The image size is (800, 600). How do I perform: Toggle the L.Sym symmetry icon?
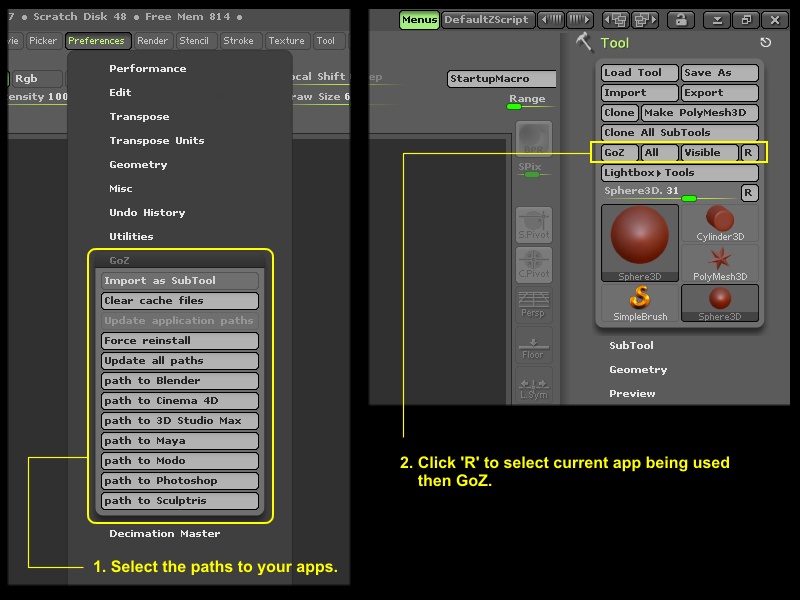click(x=534, y=386)
